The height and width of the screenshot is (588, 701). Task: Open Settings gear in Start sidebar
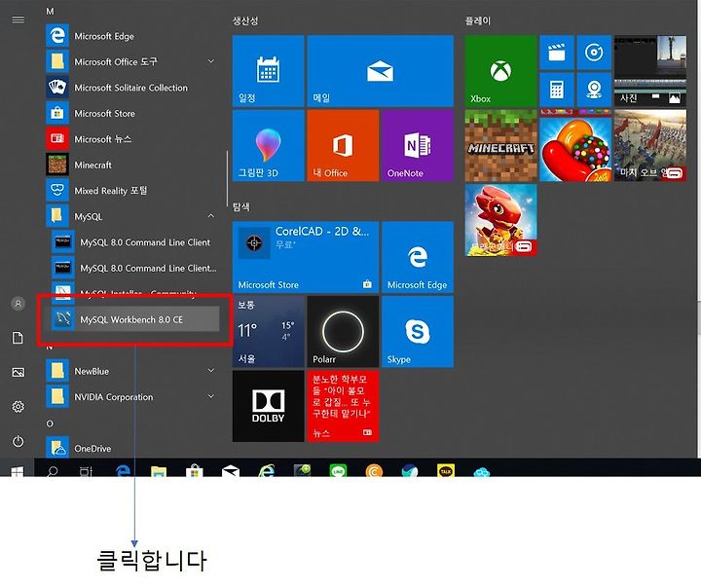click(18, 407)
